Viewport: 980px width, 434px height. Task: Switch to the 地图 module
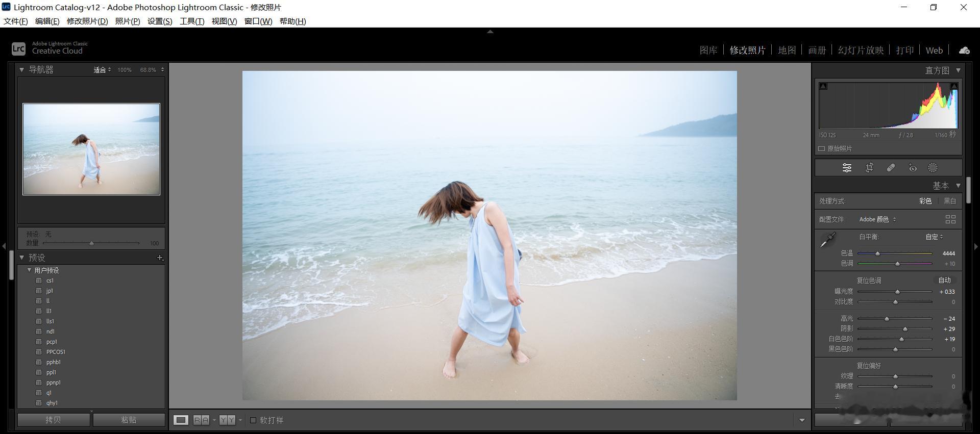click(787, 50)
